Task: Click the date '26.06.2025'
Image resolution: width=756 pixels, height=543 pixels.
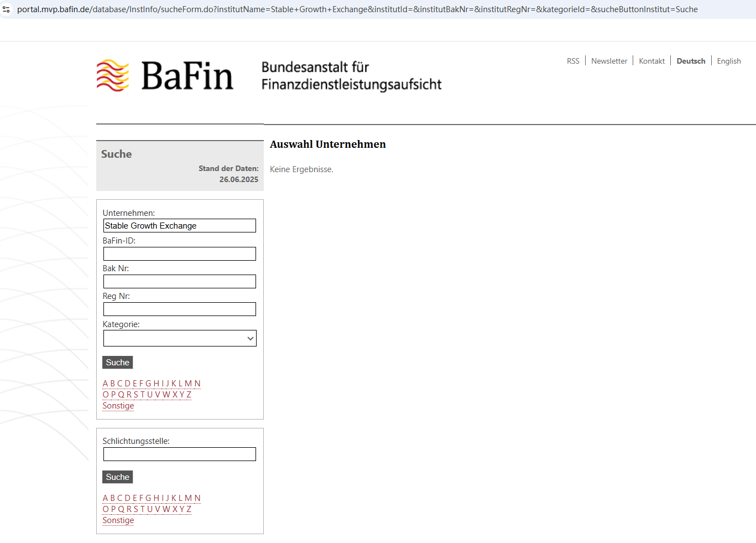Action: pos(239,179)
